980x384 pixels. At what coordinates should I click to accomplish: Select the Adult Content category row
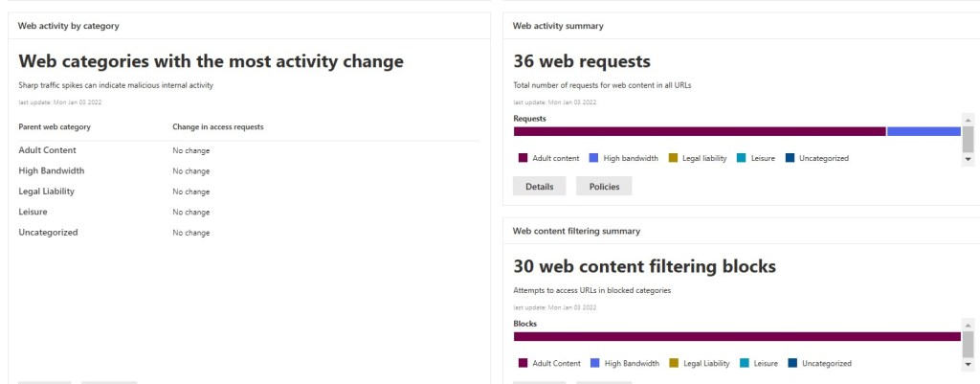pyautogui.click(x=48, y=150)
